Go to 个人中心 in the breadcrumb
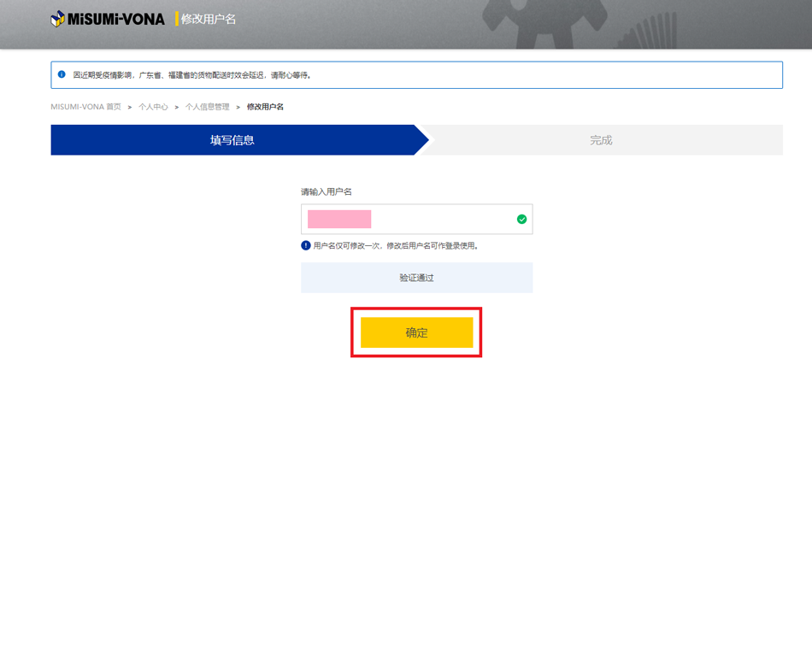The image size is (812, 670). coord(153,108)
